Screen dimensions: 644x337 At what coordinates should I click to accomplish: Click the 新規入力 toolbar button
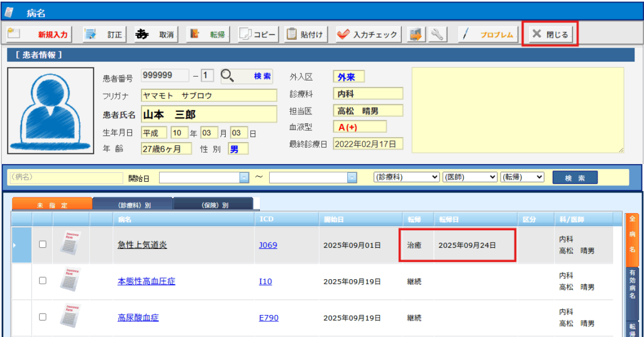pyautogui.click(x=38, y=35)
